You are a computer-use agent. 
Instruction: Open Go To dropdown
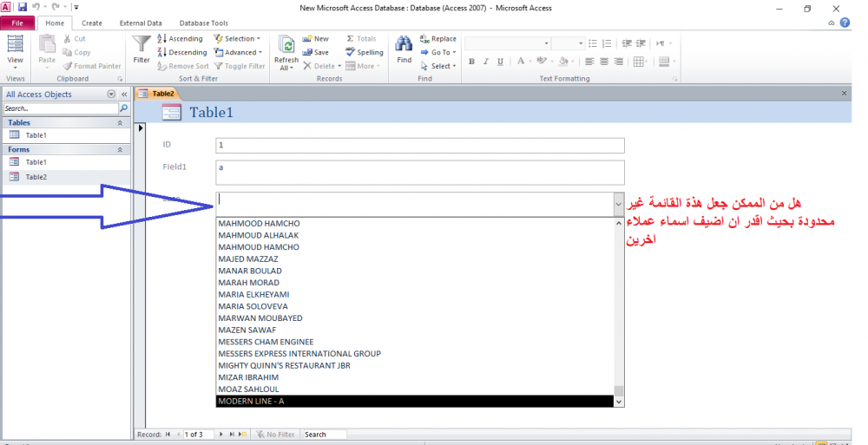tap(438, 52)
